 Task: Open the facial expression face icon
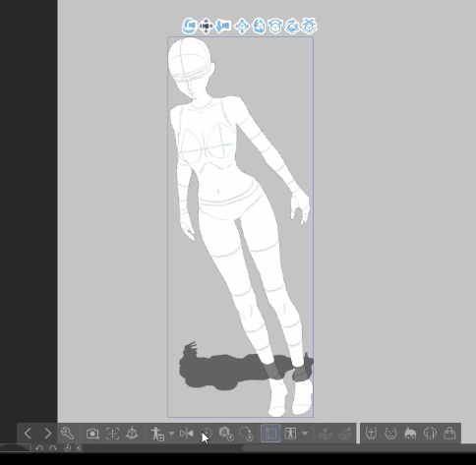coord(390,434)
